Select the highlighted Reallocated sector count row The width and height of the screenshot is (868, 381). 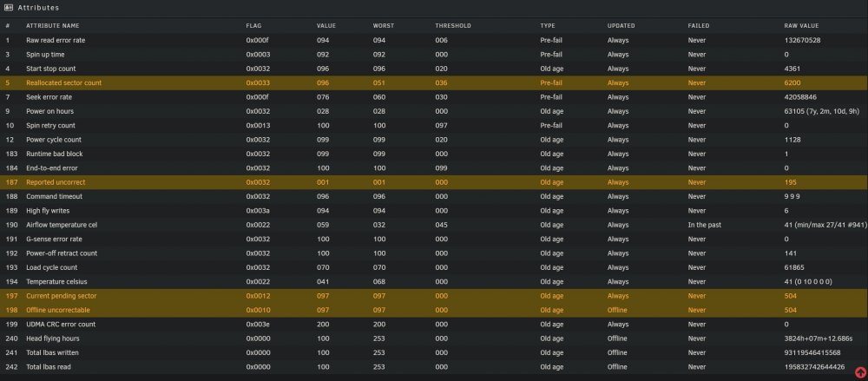click(434, 83)
